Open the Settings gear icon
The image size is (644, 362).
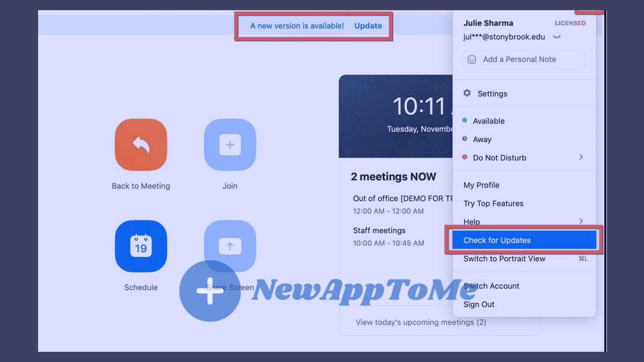(x=466, y=93)
